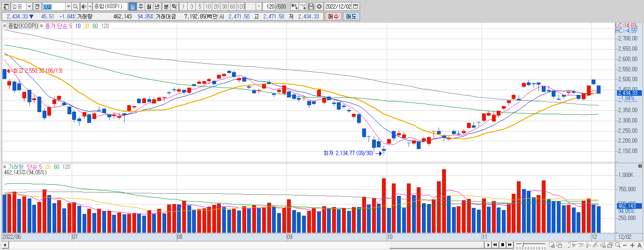The width and height of the screenshot is (644, 250).
Task: Click the scroll left arrow of chart scrollbar
Action: coord(5,245)
